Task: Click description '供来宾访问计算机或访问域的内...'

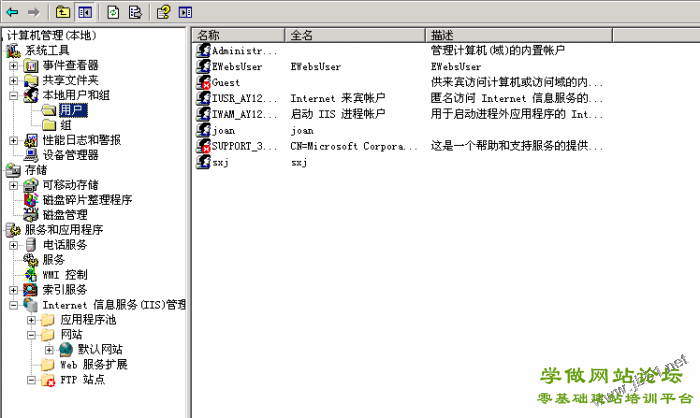Action: click(x=517, y=83)
